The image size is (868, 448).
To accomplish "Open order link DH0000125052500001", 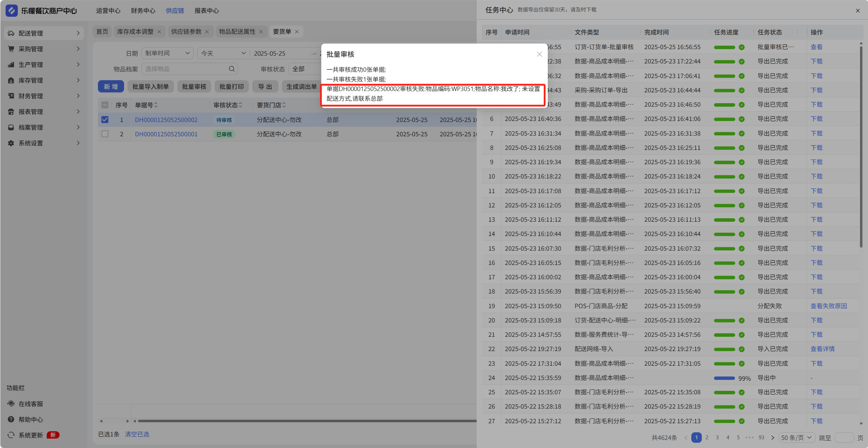I will pos(166,134).
